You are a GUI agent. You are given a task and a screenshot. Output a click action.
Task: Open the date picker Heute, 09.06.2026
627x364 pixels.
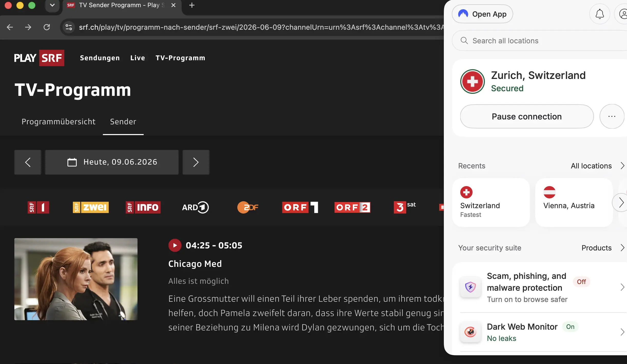tap(112, 162)
